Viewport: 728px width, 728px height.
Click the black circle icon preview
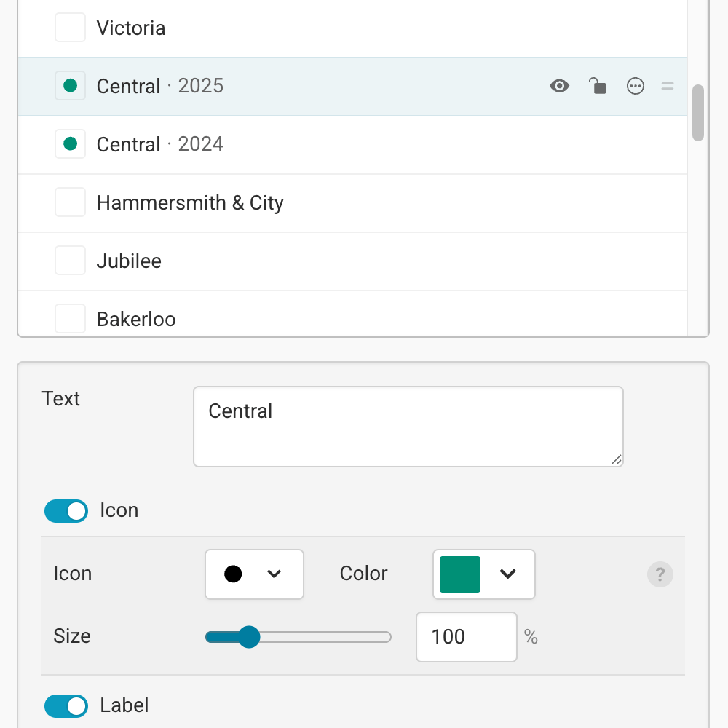click(x=234, y=574)
